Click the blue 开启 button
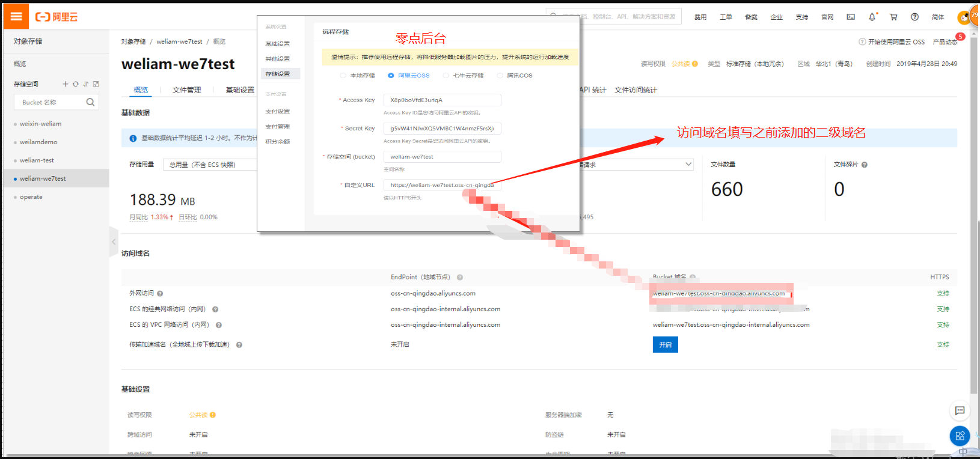 (x=666, y=345)
